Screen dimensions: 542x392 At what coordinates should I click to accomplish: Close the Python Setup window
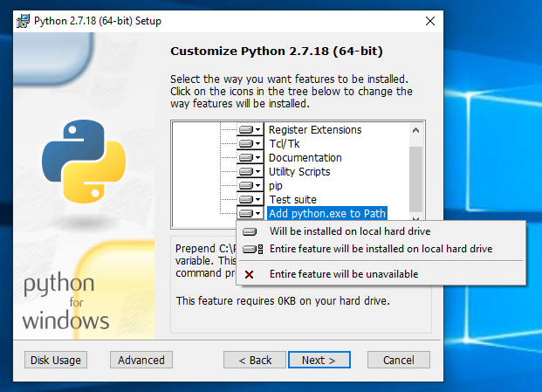pyautogui.click(x=430, y=21)
